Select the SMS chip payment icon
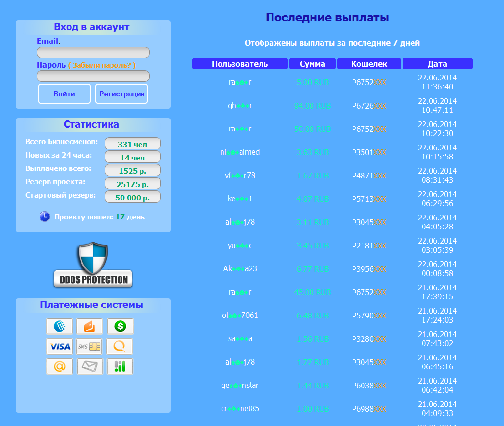The height and width of the screenshot is (426, 504). pos(90,347)
